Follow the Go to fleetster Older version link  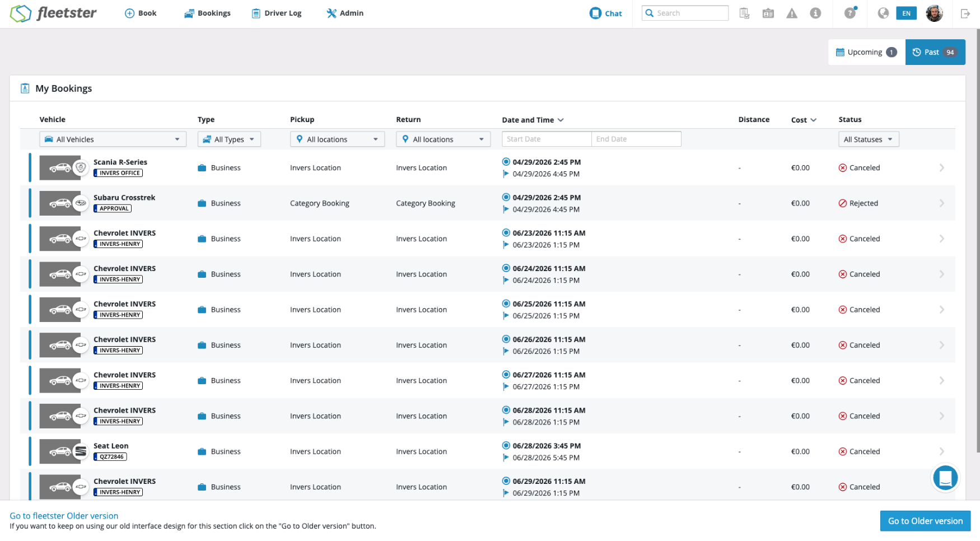point(64,516)
